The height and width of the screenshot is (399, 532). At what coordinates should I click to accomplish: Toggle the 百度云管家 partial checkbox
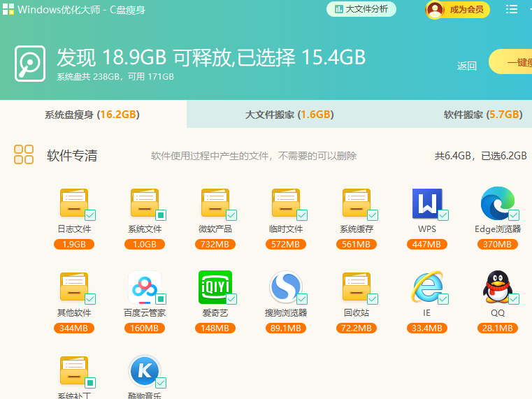click(x=161, y=299)
